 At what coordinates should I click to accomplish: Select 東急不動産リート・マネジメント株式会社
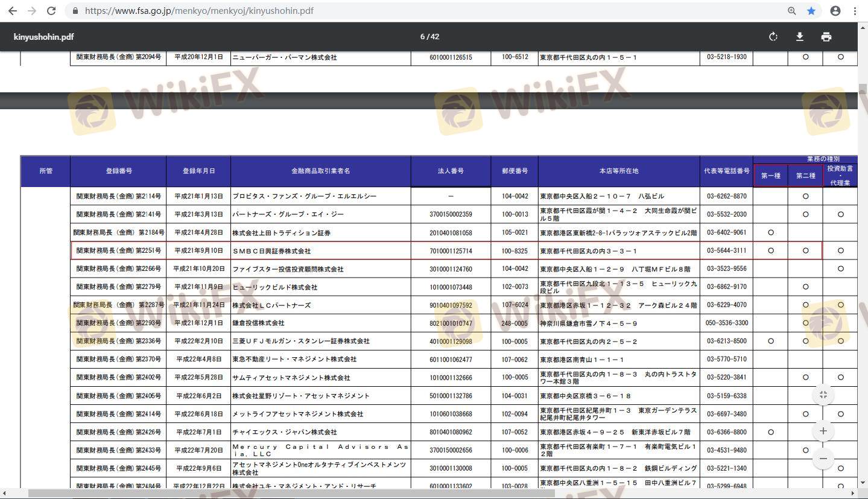[295, 360]
